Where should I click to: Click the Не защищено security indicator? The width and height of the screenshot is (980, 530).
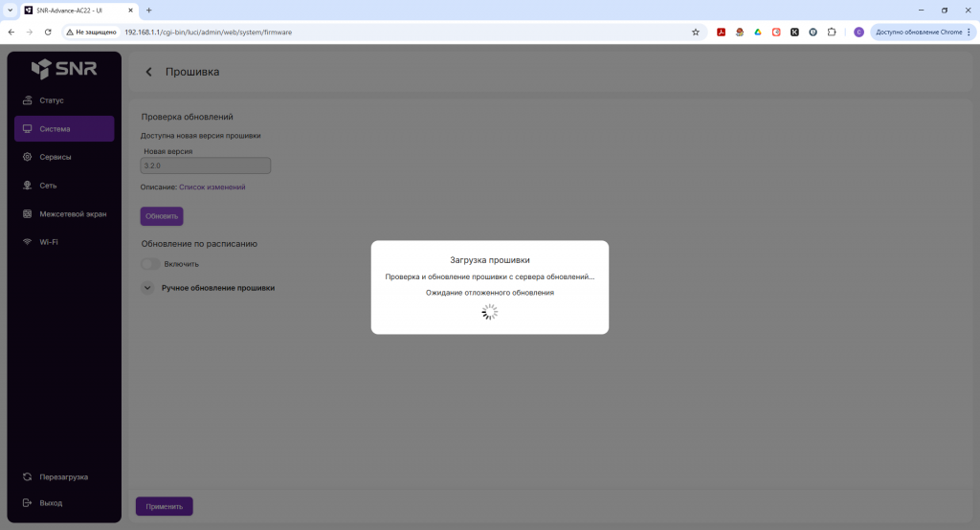point(91,32)
